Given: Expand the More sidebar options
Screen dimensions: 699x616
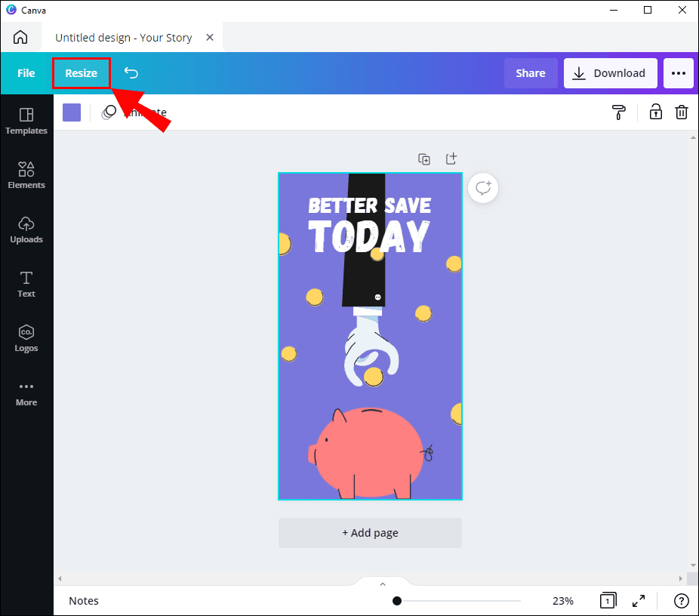Looking at the screenshot, I should [x=26, y=393].
